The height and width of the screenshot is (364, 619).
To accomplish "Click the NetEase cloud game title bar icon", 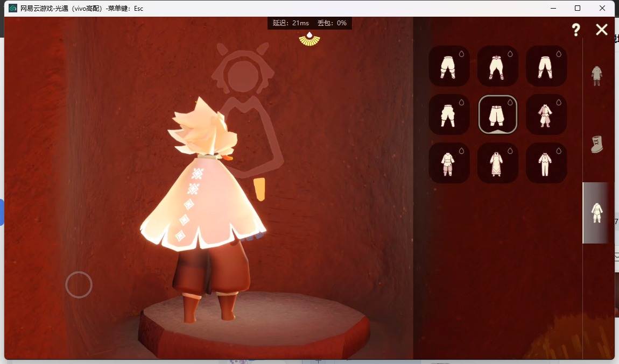I will click(x=12, y=8).
